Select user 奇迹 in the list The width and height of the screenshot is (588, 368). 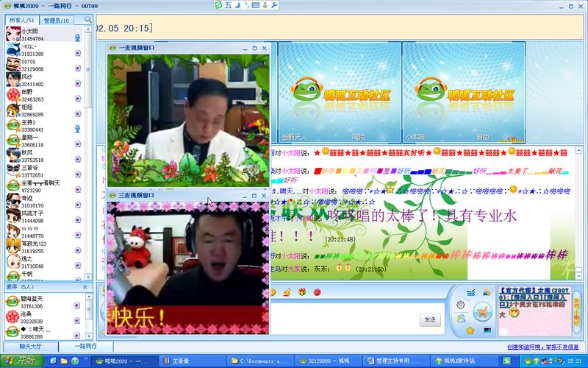click(x=44, y=202)
